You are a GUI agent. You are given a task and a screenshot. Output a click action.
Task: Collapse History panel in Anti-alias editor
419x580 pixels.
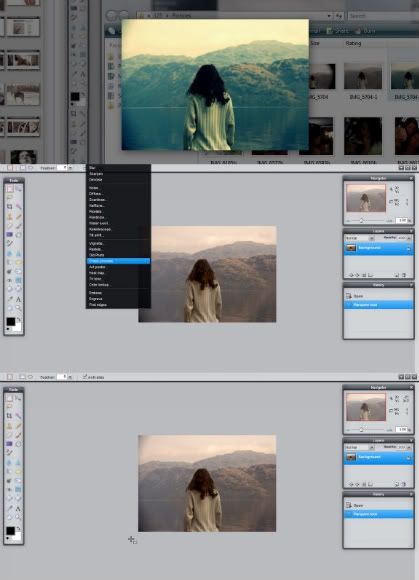pos(411,494)
